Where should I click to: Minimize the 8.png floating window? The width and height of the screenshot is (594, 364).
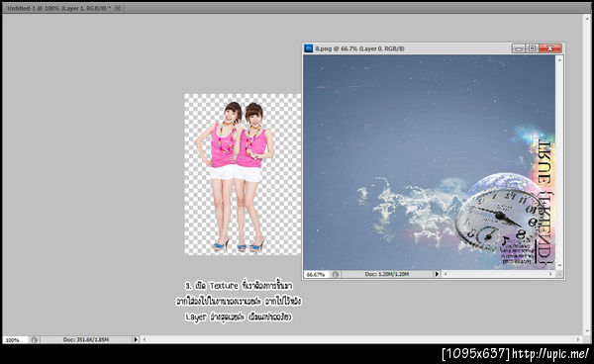(x=519, y=48)
